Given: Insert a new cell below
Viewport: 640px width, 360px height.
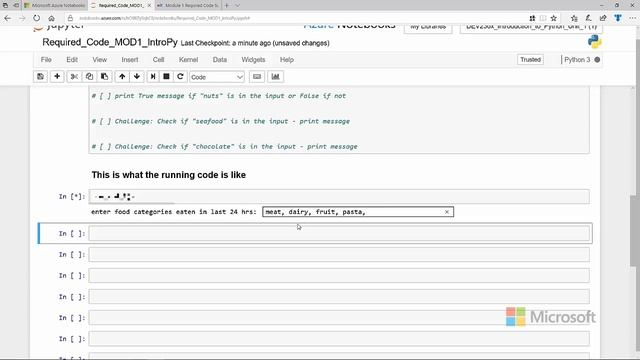Looking at the screenshot, I should (57, 77).
